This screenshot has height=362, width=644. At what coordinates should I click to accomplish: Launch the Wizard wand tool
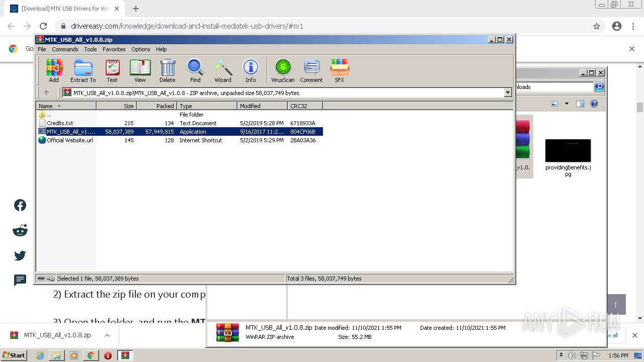(x=223, y=71)
